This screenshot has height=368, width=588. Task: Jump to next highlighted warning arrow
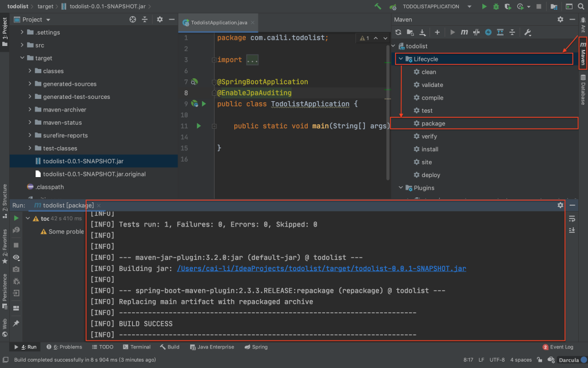click(x=385, y=38)
